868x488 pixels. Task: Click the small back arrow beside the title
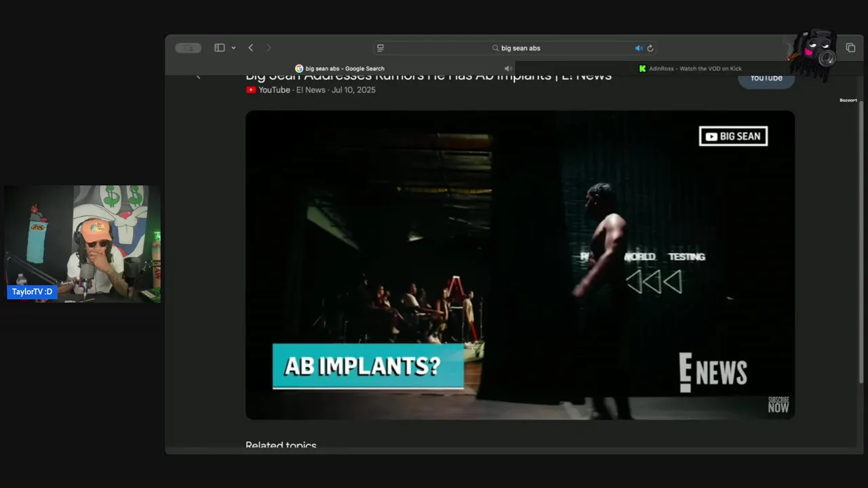(x=198, y=77)
